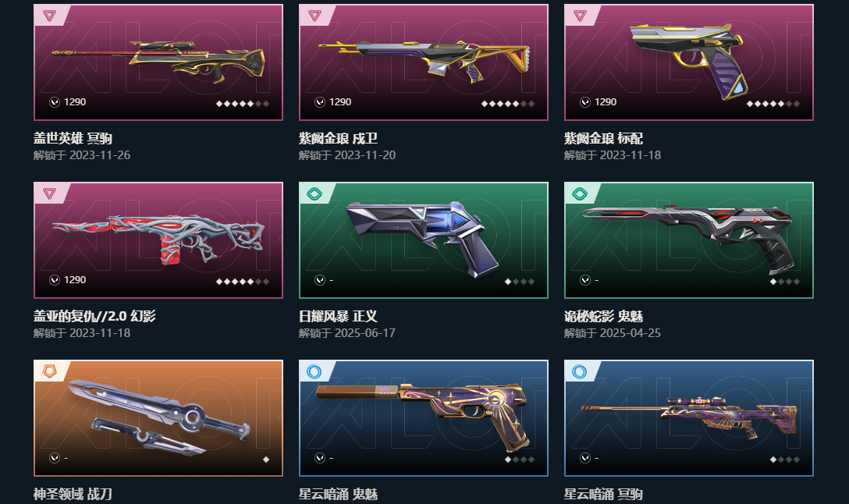Image resolution: width=849 pixels, height=504 pixels.
Task: Click level diamonds on 紫阙金琅 戍卫 card
Action: [x=508, y=104]
